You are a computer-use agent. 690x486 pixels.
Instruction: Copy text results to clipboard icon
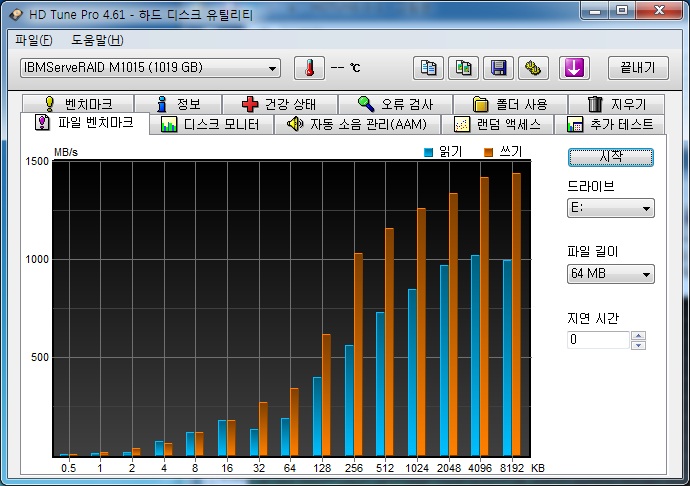click(x=428, y=68)
